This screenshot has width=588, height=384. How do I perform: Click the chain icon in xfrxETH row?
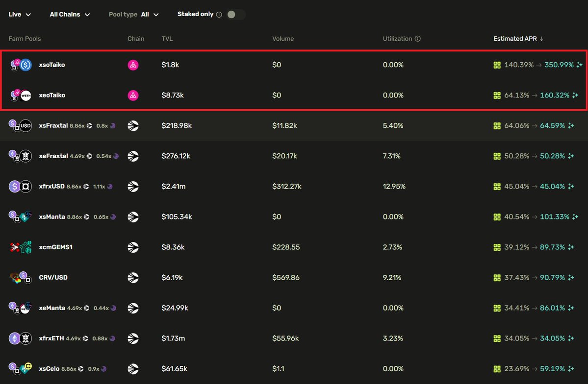[133, 338]
